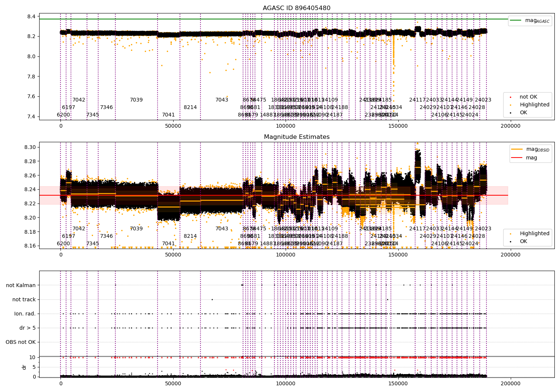Click obsid label '7039' in the top plot
Screen dimensions: 560x392
coord(136,100)
